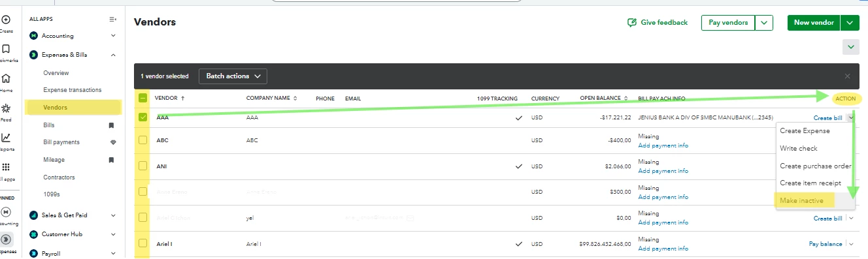The width and height of the screenshot is (868, 259).
Task: Click the Expenses & Bills app icon
Action: [33, 55]
